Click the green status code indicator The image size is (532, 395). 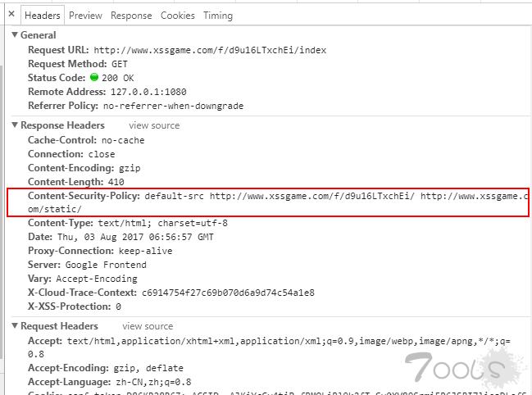[x=94, y=77]
